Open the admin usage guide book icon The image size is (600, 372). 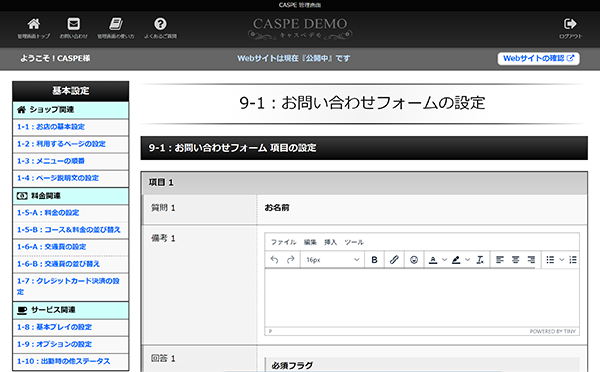pyautogui.click(x=116, y=24)
